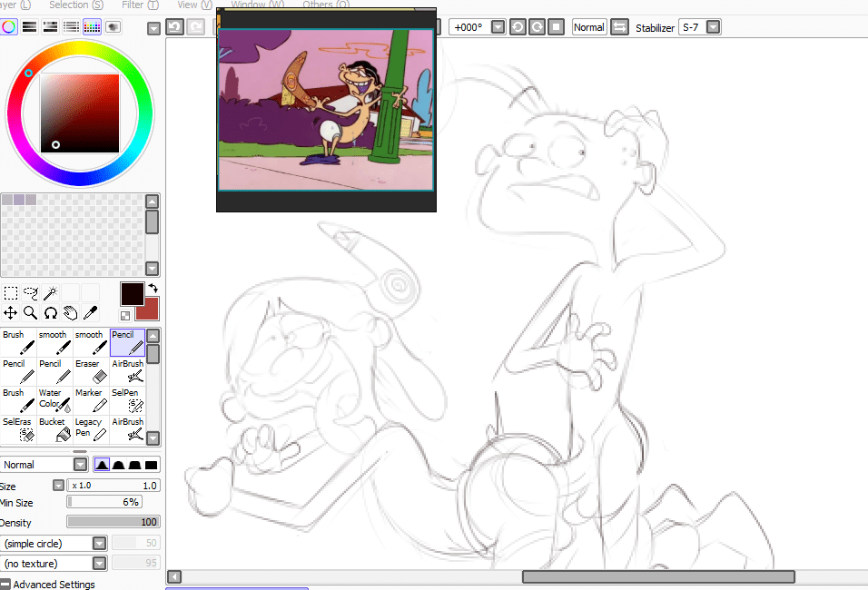This screenshot has height=590, width=868.
Task: Toggle the swatches palette panel
Action: point(92,27)
